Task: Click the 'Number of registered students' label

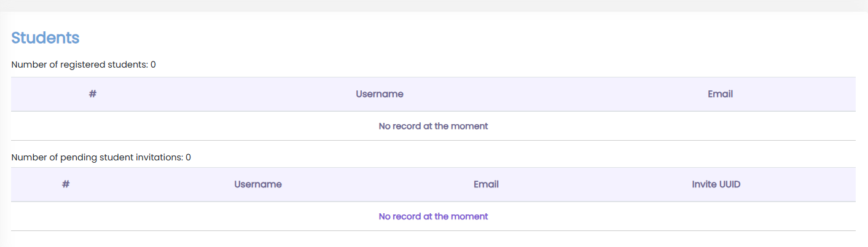Action: coord(79,65)
